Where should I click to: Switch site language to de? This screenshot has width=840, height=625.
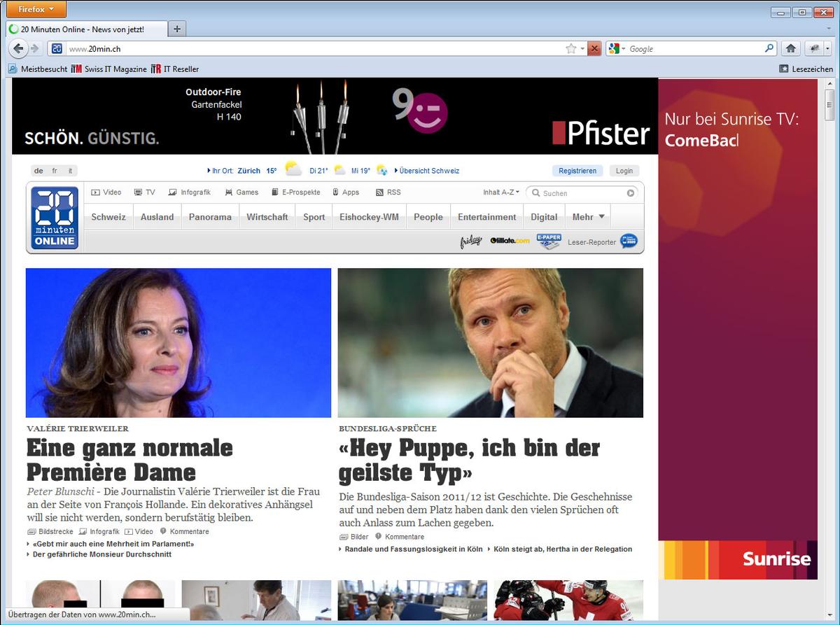(x=38, y=171)
